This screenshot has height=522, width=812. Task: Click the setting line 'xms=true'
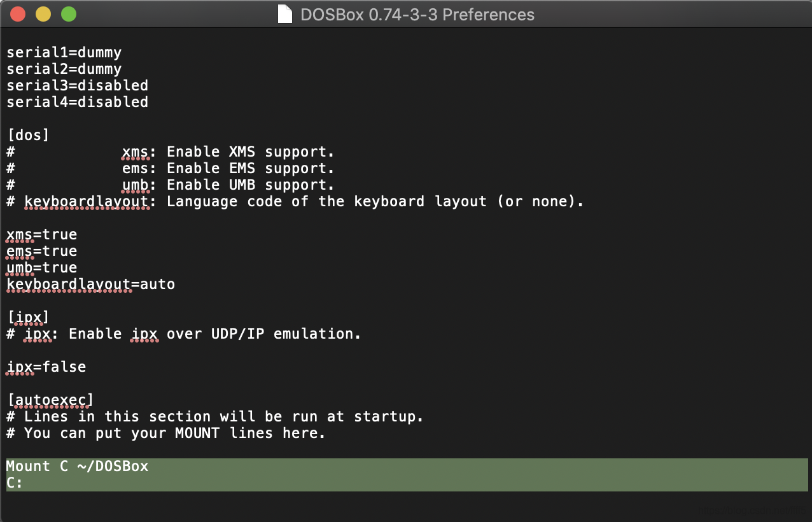click(41, 234)
